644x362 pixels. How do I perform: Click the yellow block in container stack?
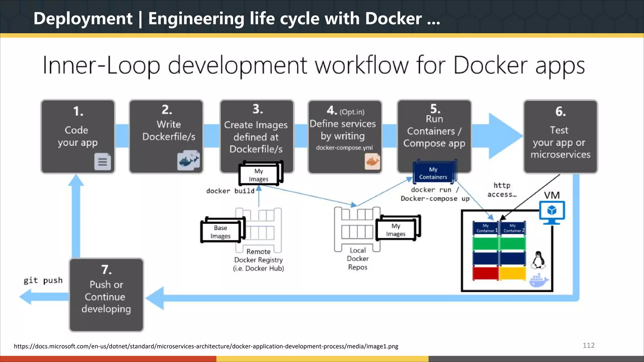513,273
